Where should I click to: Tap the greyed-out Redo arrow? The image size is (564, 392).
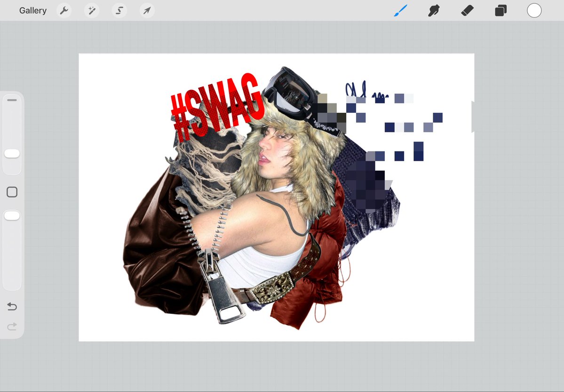click(12, 326)
